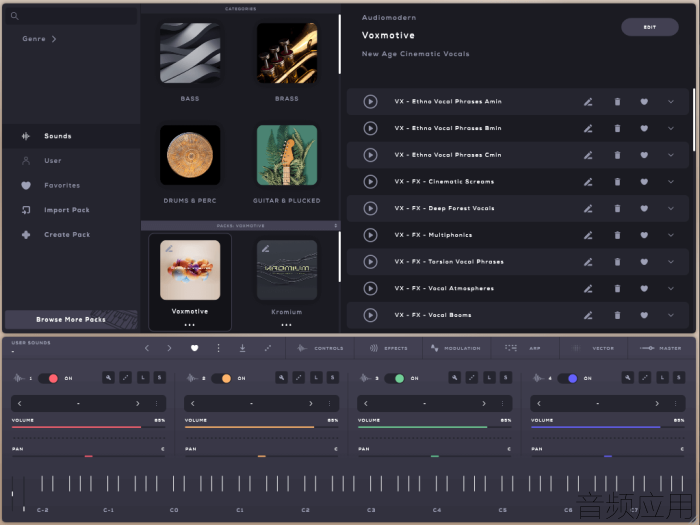Play VX - Ethno Vocal Phrases Amin preview

click(370, 102)
